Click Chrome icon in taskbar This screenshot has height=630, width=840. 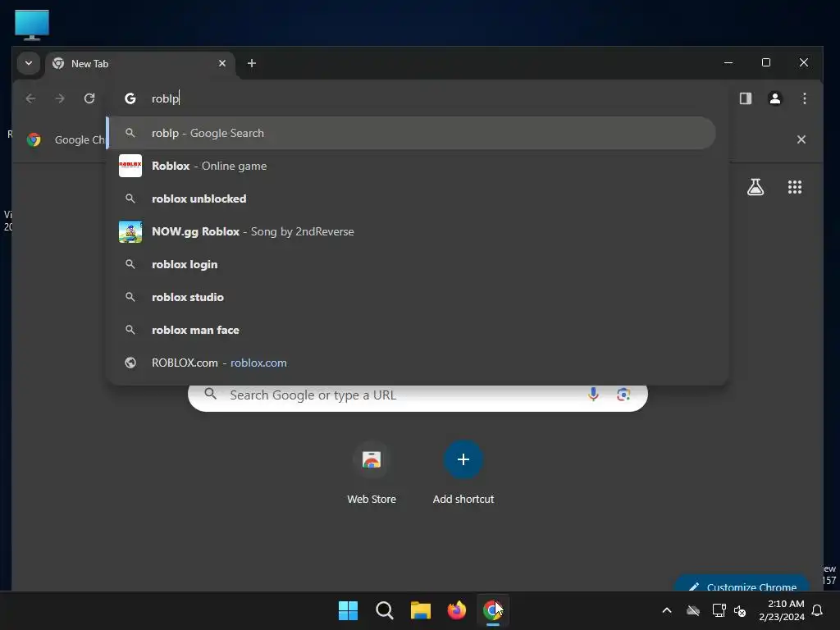492,610
